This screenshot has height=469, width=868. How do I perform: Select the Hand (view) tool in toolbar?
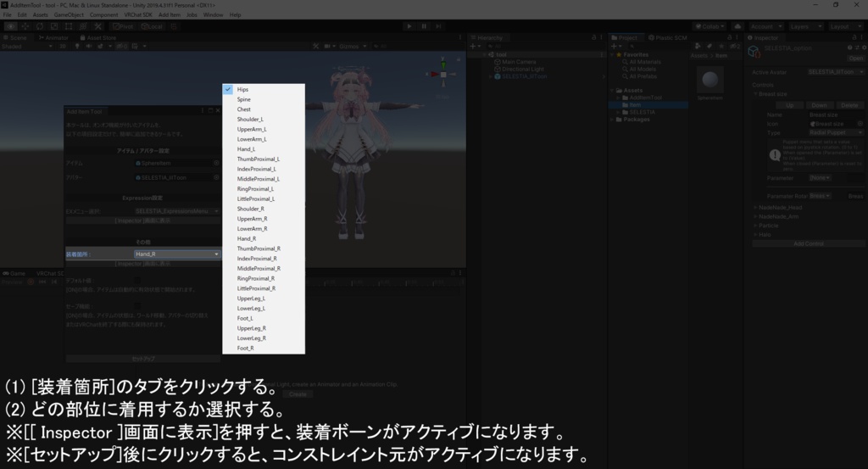(10, 26)
